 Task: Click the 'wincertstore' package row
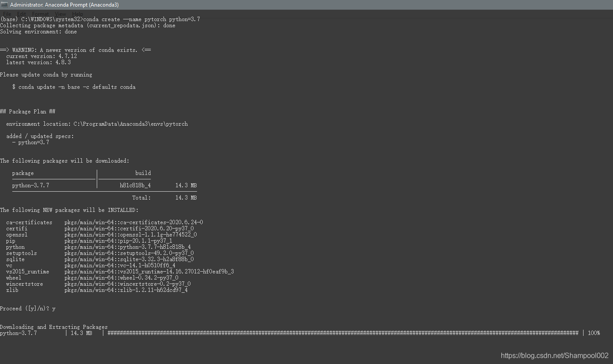pos(99,284)
